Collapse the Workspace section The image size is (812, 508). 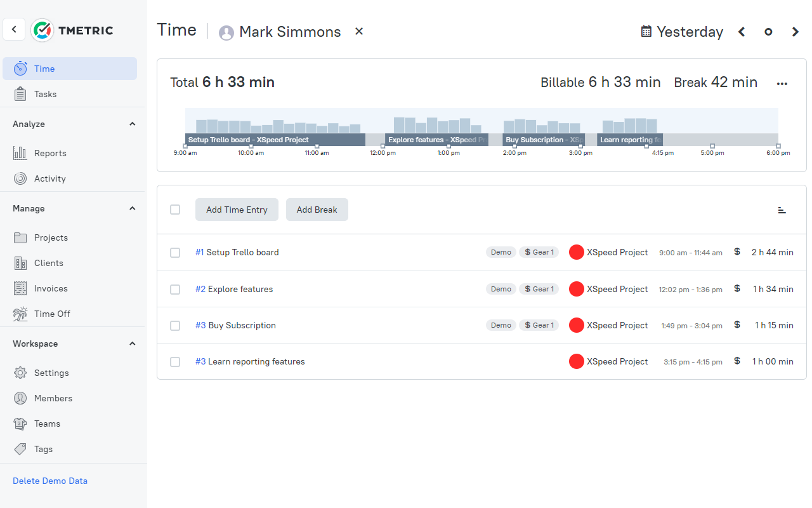[x=132, y=344]
